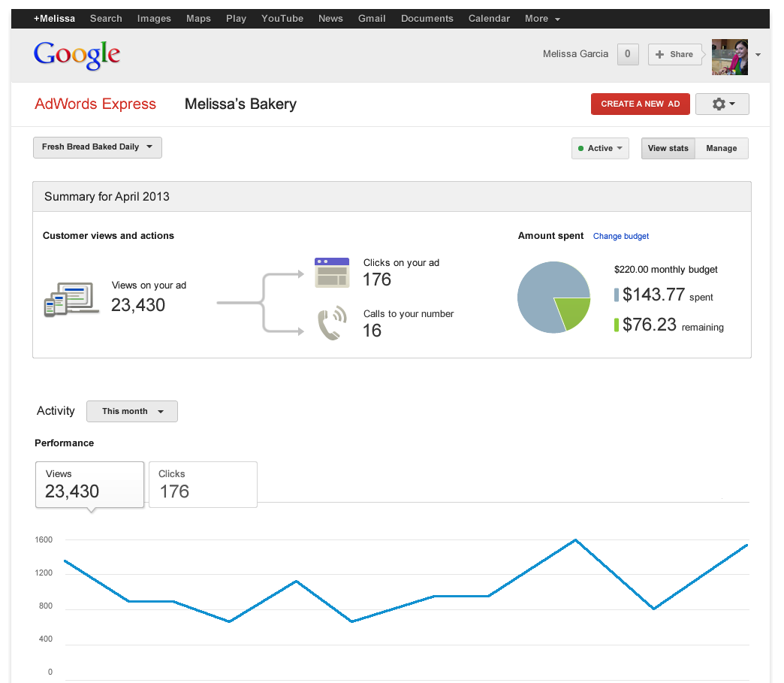The image size is (784, 683).
Task: Open the Active status dropdown
Action: (x=600, y=149)
